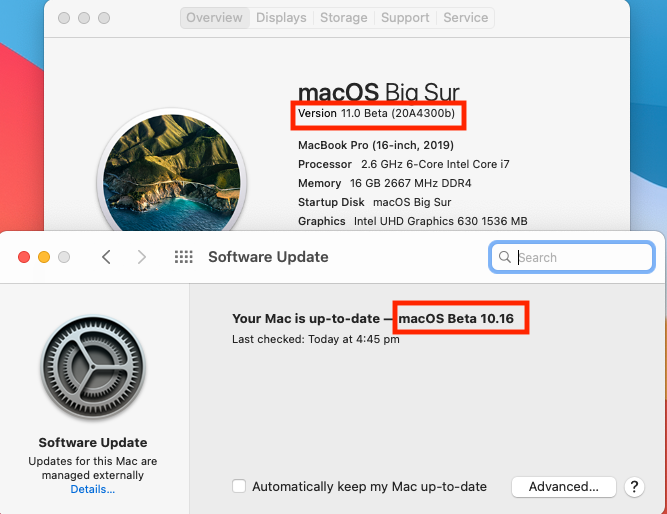Switch to the Storage tab
667x514 pixels.
(x=344, y=18)
